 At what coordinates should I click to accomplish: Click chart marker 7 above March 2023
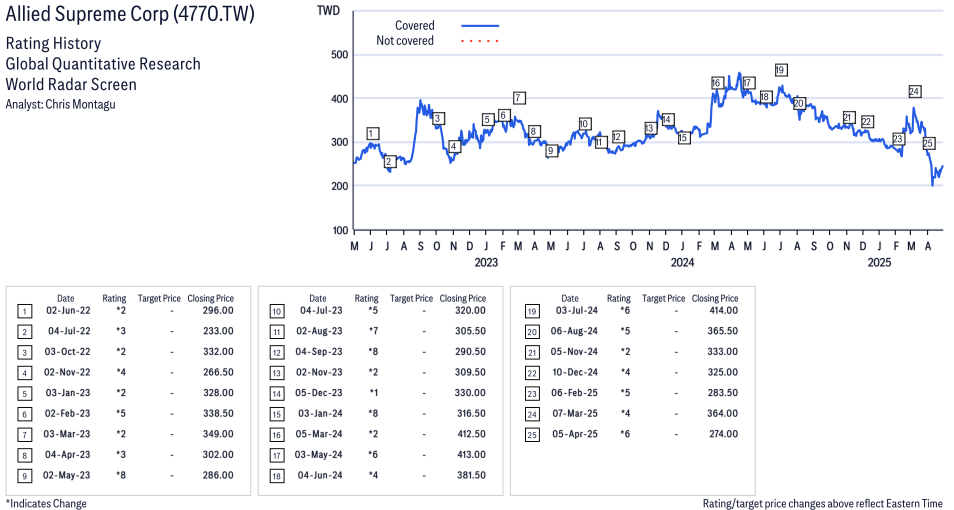[518, 98]
